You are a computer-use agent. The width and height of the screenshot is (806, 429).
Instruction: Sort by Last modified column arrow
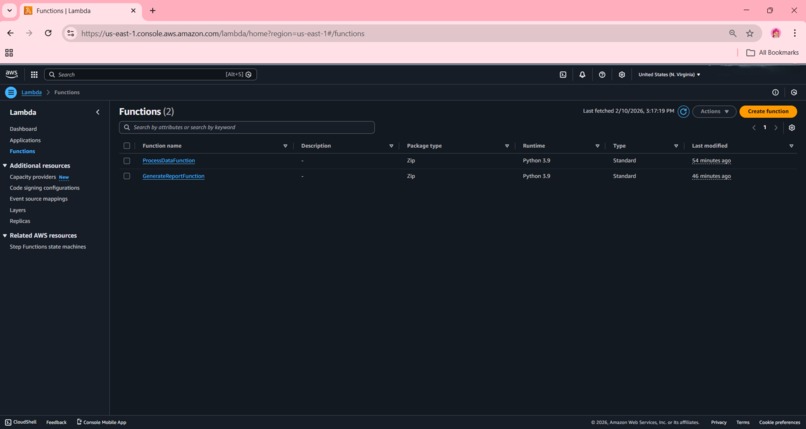[x=791, y=146]
